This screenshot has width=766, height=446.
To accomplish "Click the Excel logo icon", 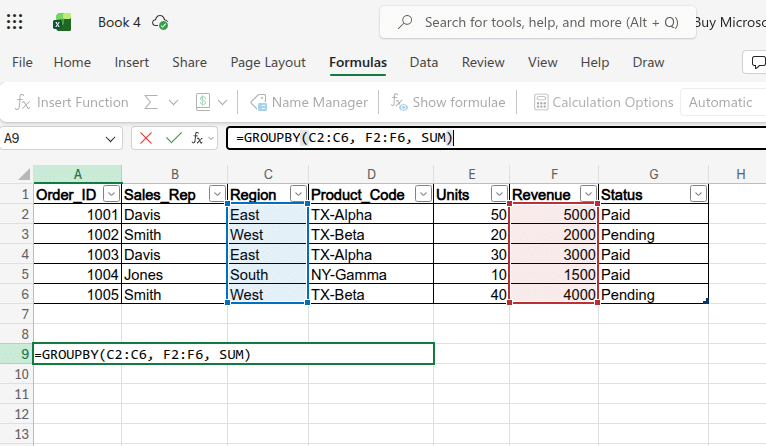I will [62, 22].
